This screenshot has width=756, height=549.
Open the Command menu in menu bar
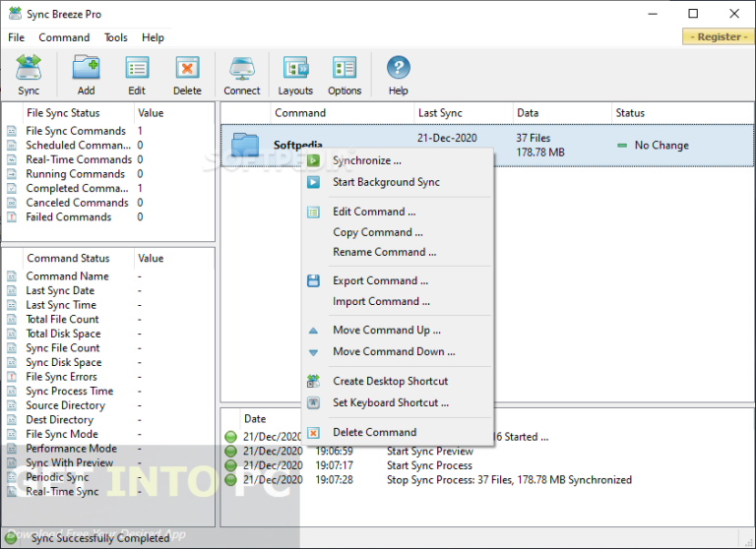(64, 37)
